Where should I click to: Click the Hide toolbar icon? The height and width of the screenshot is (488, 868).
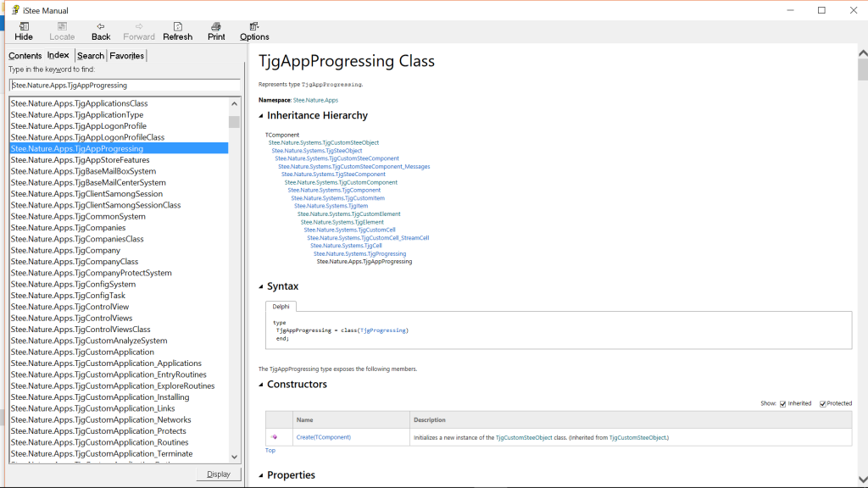[24, 27]
